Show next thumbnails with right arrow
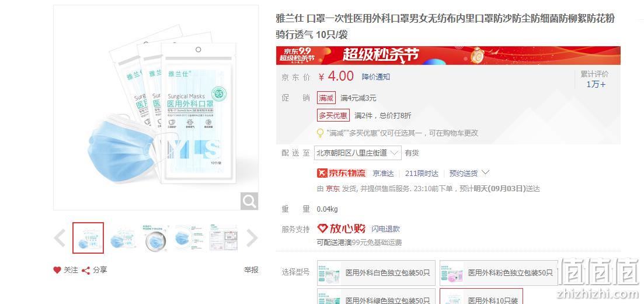 coord(252,238)
